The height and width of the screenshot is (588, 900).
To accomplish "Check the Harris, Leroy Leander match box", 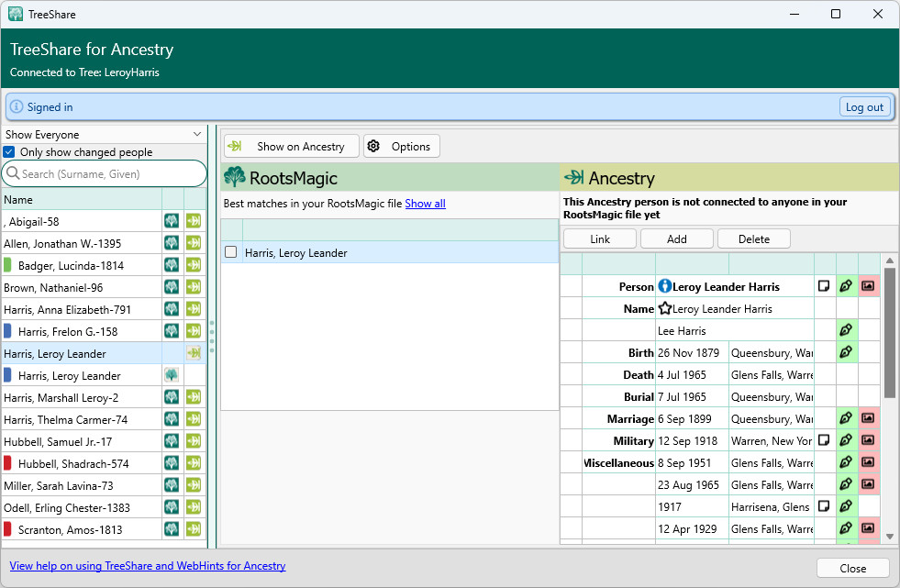I will click(x=231, y=252).
